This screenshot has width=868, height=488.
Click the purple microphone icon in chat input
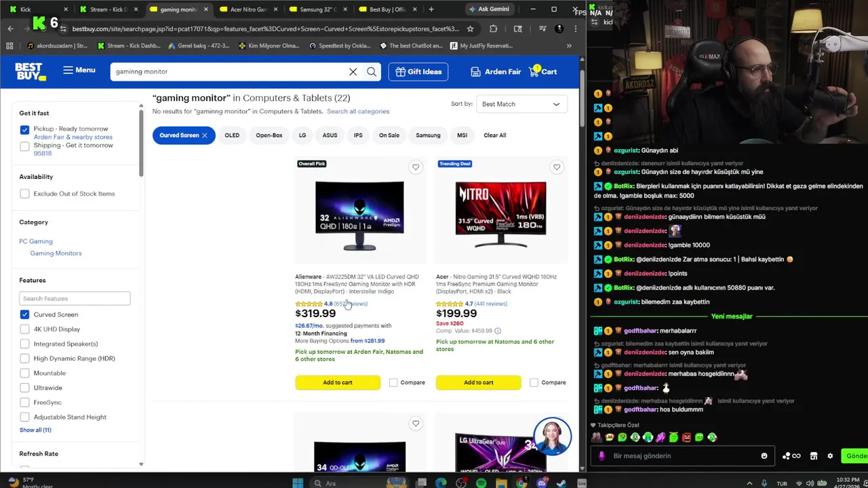[601, 455]
